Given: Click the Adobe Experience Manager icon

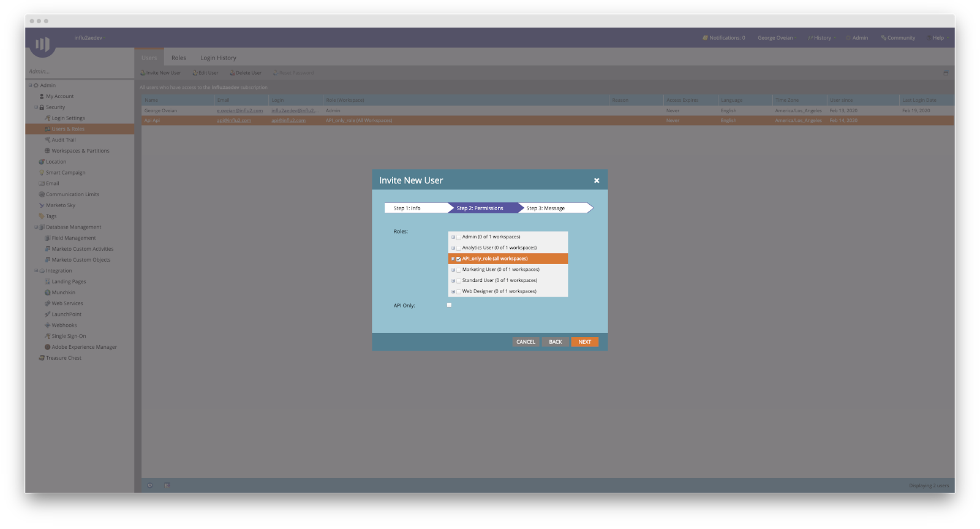Looking at the screenshot, I should (x=47, y=347).
